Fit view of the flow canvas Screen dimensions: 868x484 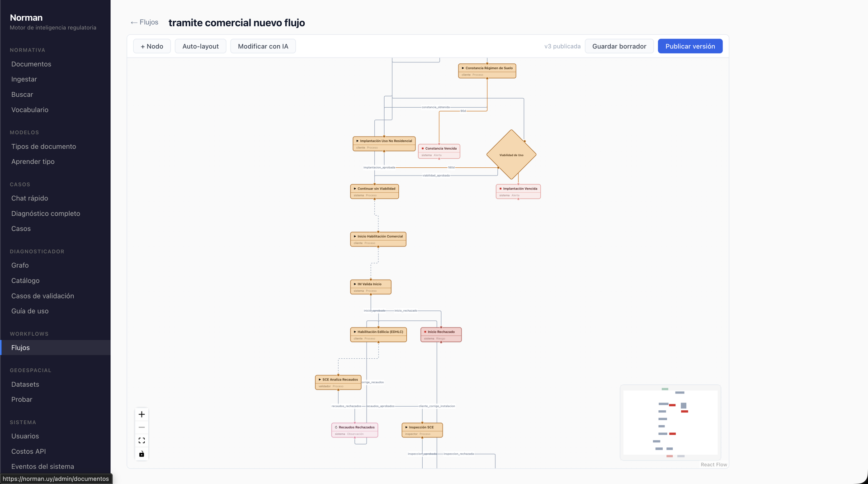(142, 441)
